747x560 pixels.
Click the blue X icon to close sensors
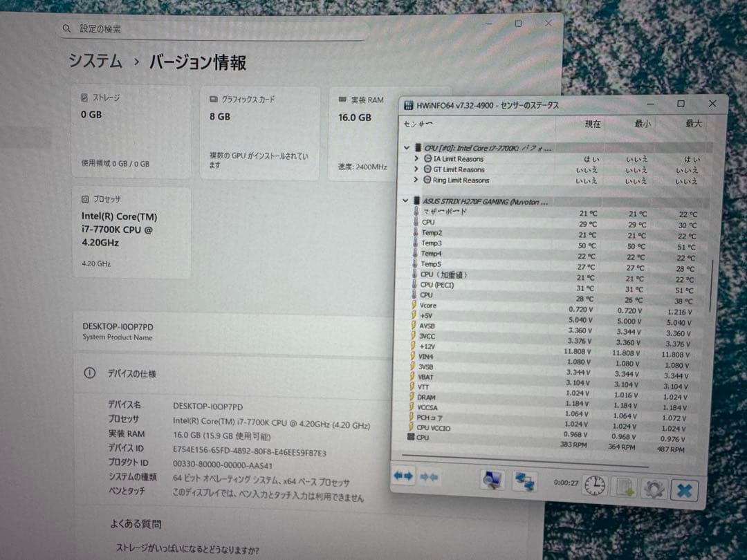685,489
